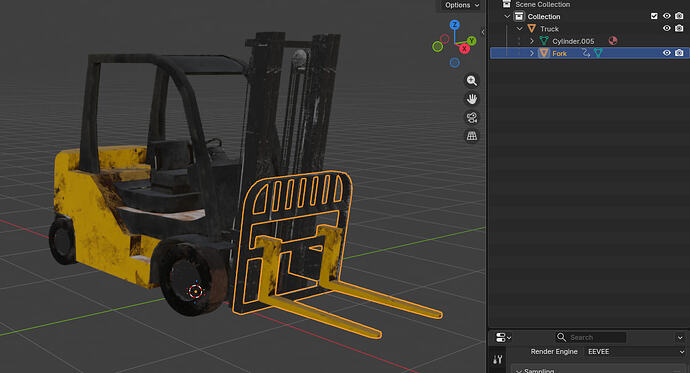Open the Properties options dropdown arrow
This screenshot has height=373, width=690.
pos(680,338)
